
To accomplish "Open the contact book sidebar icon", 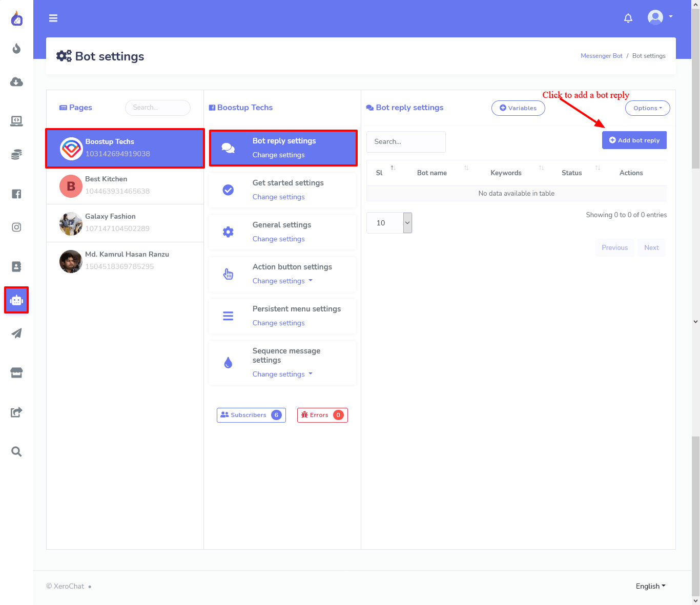I will tap(16, 266).
